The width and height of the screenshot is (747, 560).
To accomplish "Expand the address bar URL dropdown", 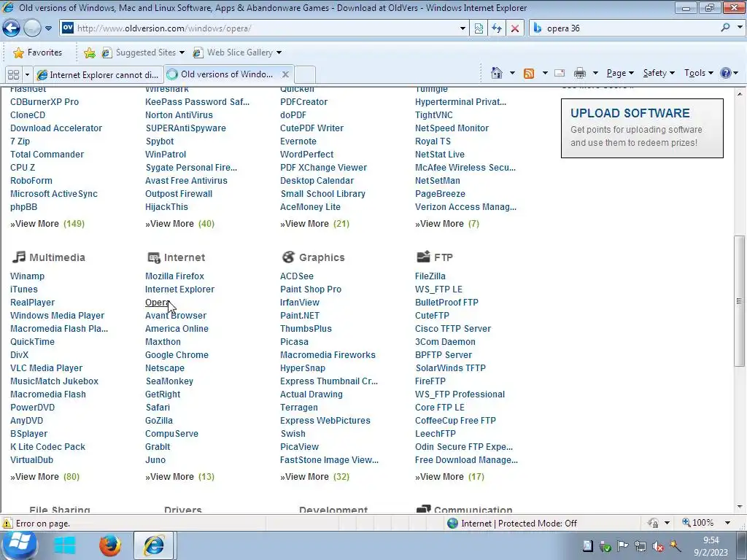I will point(462,28).
